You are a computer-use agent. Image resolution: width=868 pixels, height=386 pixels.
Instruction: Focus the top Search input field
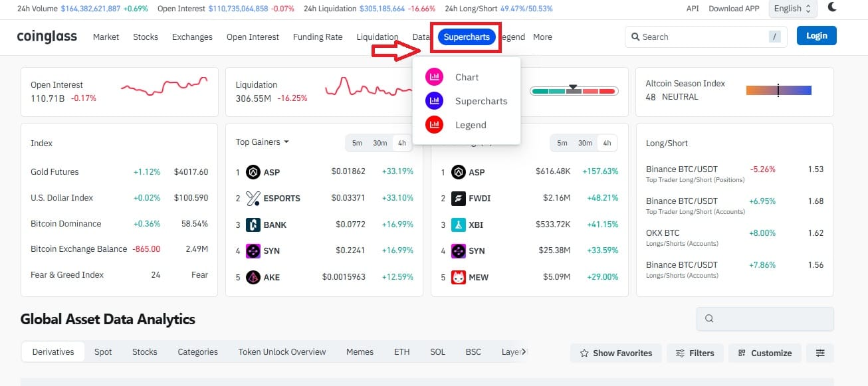pos(706,37)
